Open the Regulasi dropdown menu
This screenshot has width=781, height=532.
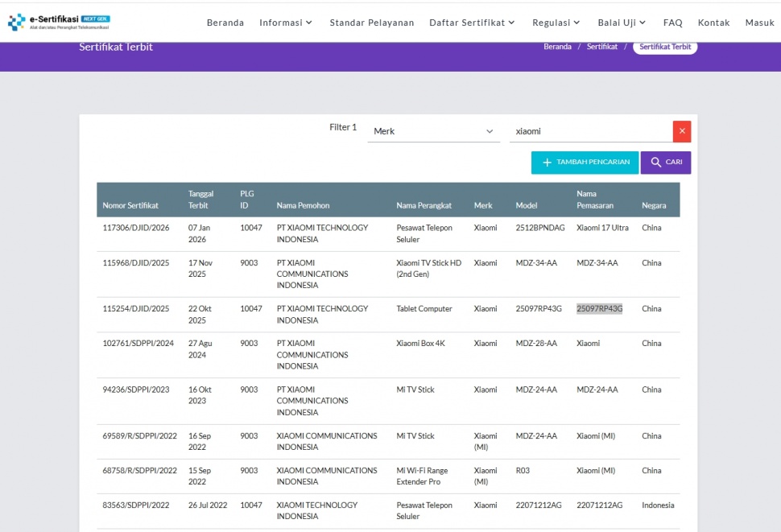pos(556,23)
